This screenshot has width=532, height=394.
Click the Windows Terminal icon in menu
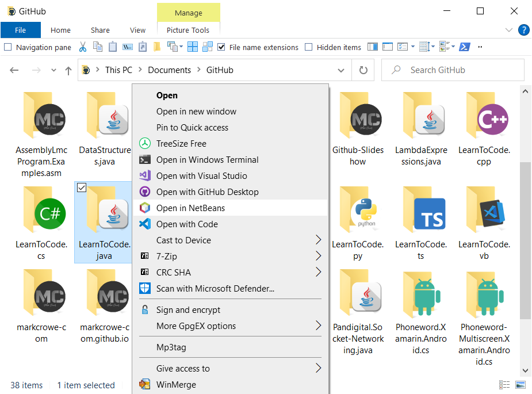click(145, 159)
